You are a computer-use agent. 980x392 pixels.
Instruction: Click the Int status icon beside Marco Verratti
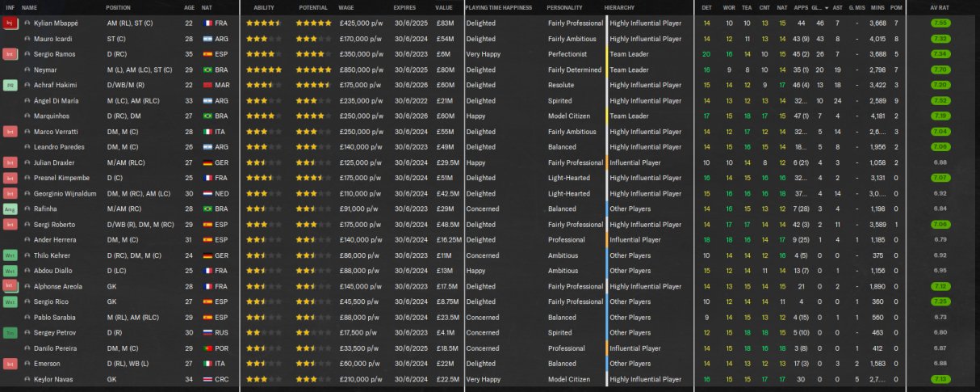pos(10,131)
